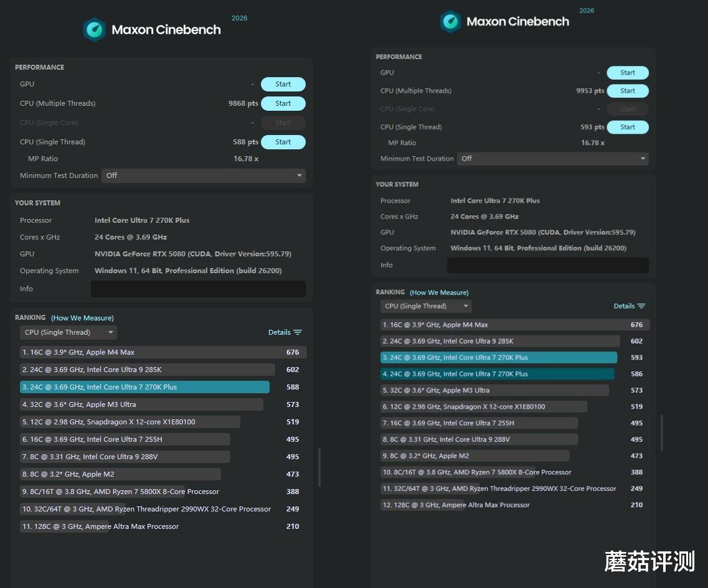Viewport: 708px width, 588px height.
Task: Select Ampere Altra Max row, left ranking
Action: [163, 526]
